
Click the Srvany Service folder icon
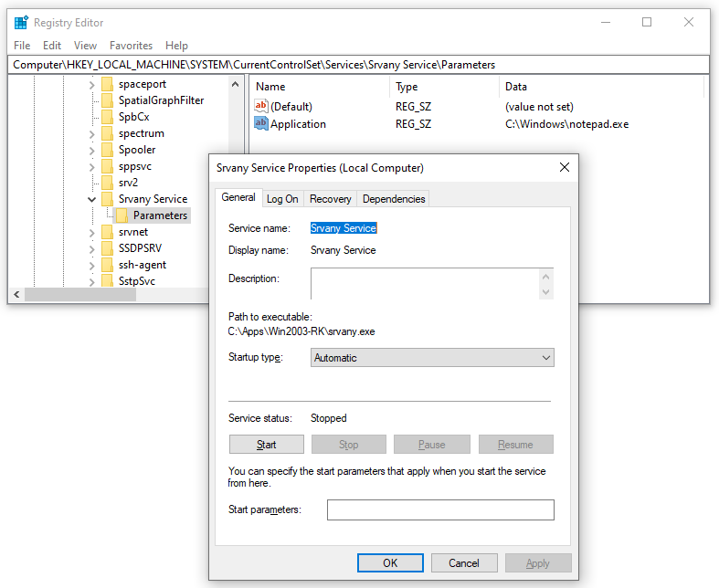pyautogui.click(x=107, y=199)
